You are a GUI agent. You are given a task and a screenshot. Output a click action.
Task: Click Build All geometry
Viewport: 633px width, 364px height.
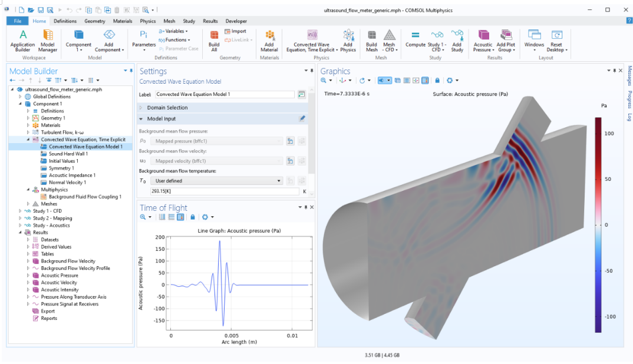pos(214,41)
